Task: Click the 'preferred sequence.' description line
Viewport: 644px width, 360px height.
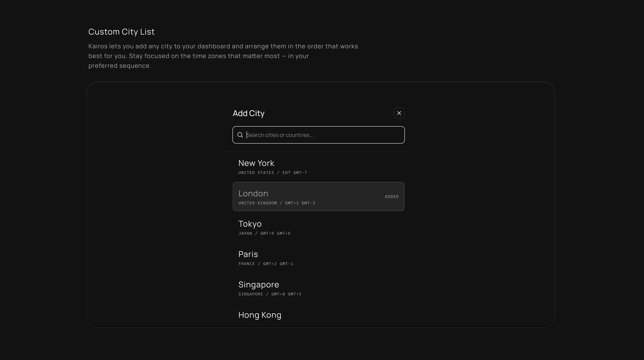Action: (x=120, y=66)
